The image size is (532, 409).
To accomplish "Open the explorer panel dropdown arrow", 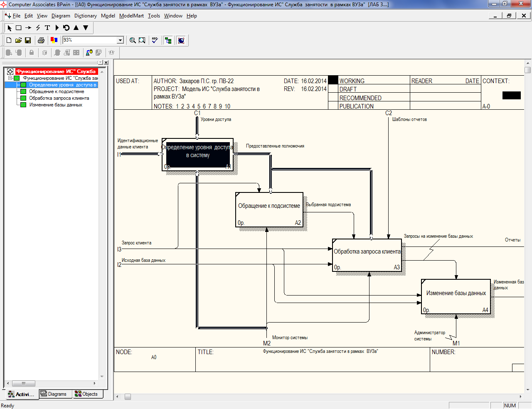I will [x=100, y=62].
